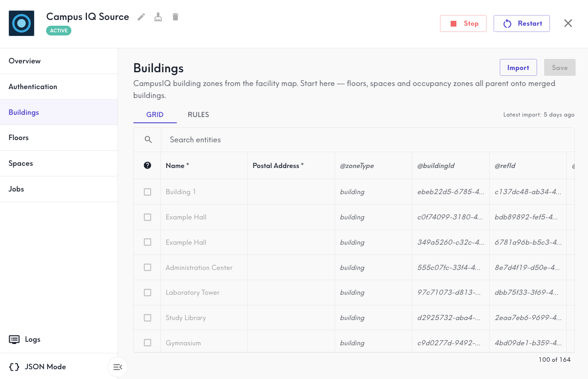Viewport: 588px width, 379px height.
Task: Click the @buildingId column header
Action: [x=451, y=165]
